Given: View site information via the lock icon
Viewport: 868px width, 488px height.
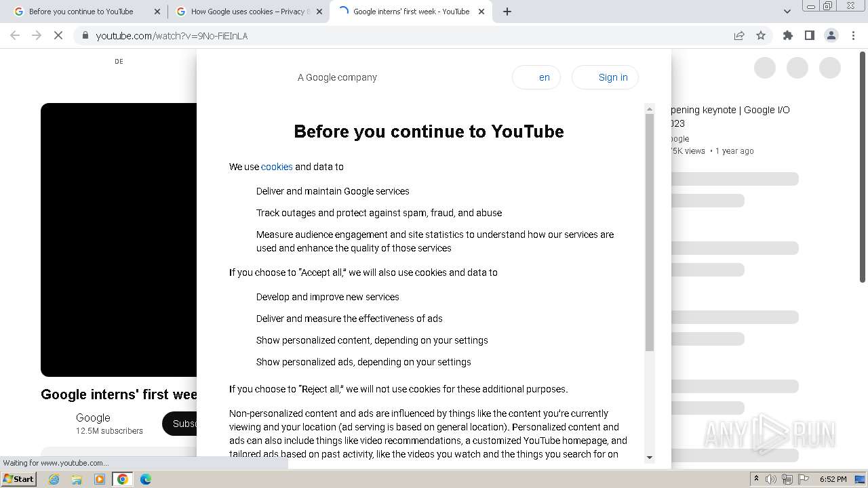Looking at the screenshot, I should click(85, 36).
